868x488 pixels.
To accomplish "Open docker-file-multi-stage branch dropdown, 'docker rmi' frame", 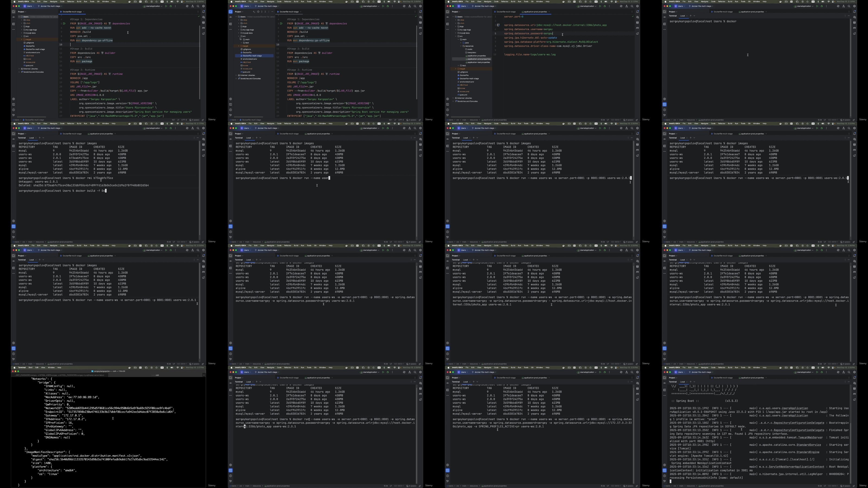I will click(x=50, y=128).
